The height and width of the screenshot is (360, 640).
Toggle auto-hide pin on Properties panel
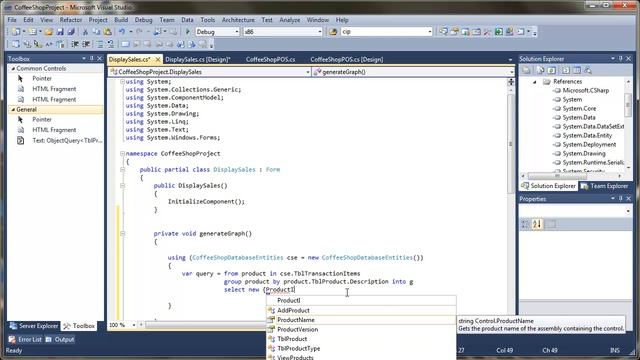click(x=620, y=199)
